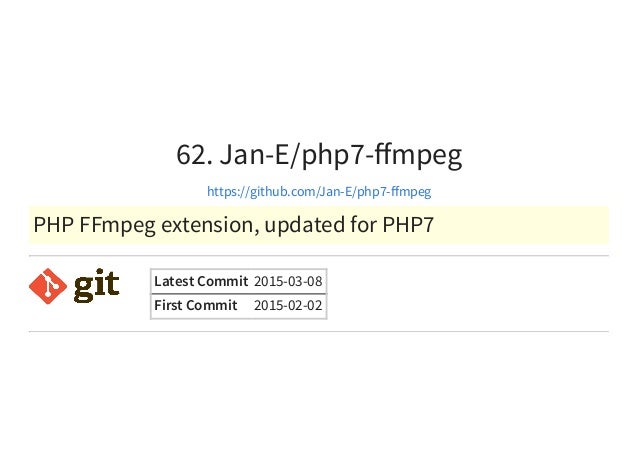Click the brown "git" wordmark text
Screen dimensions: 638x465
(x=96, y=285)
